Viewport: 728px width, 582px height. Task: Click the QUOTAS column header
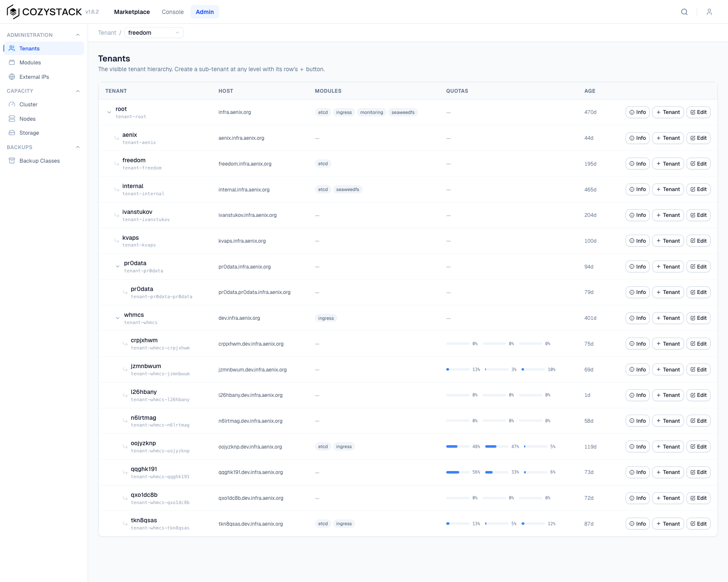[x=457, y=91]
